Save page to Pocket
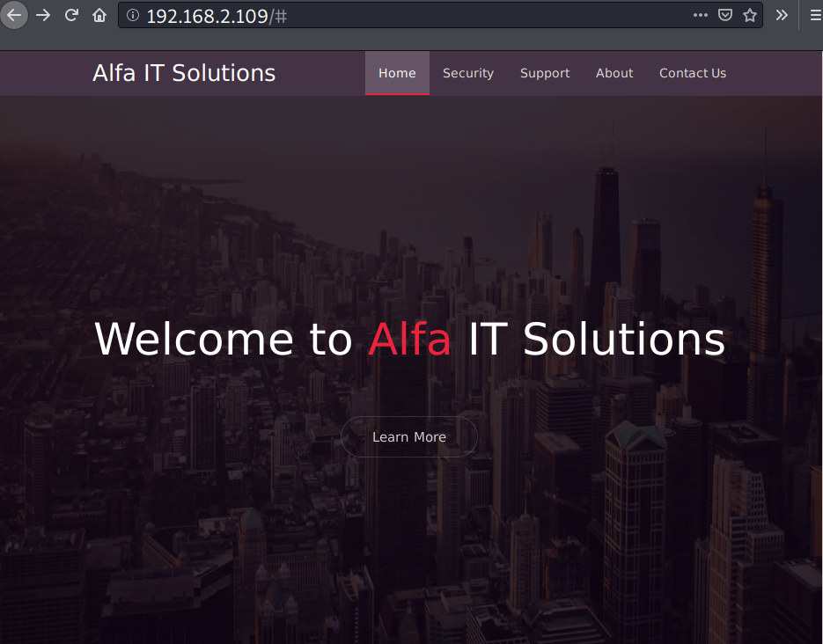This screenshot has width=823, height=644. click(724, 15)
